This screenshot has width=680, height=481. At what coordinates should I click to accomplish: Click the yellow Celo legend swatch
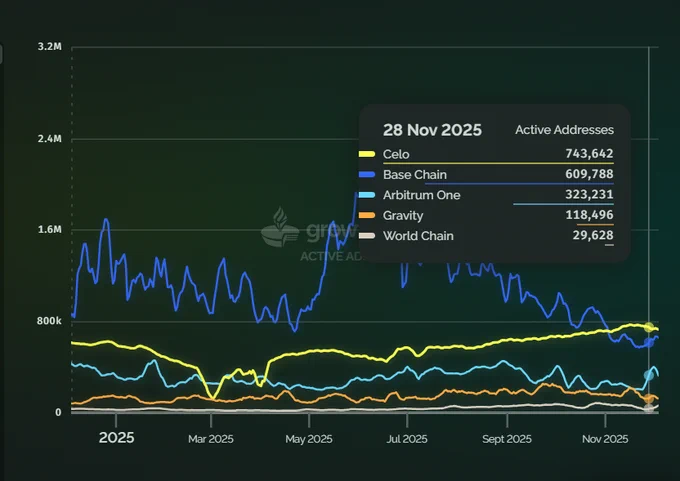(367, 154)
